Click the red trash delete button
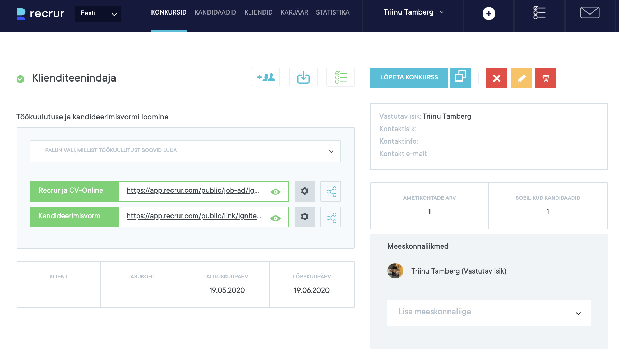This screenshot has height=364, width=619. 545,78
